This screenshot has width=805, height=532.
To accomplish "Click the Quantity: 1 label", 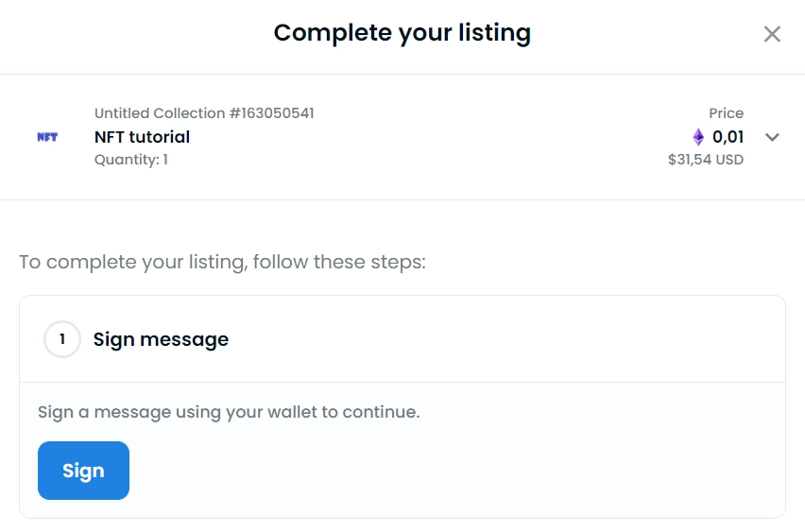I will 131,160.
